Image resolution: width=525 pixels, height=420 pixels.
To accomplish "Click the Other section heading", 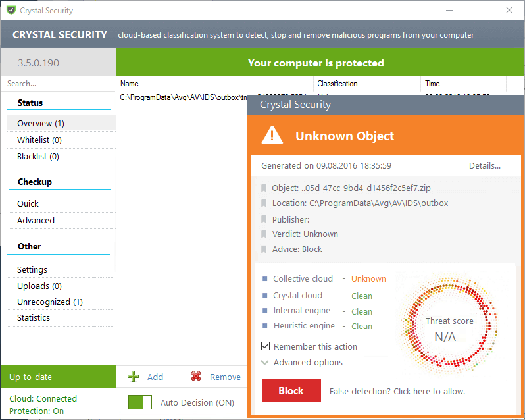I will (30, 246).
